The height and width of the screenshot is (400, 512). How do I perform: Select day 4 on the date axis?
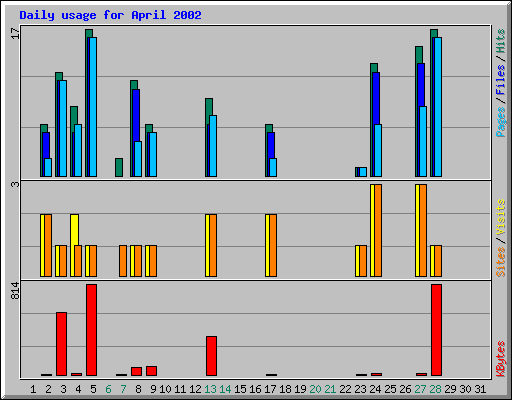pos(78,389)
